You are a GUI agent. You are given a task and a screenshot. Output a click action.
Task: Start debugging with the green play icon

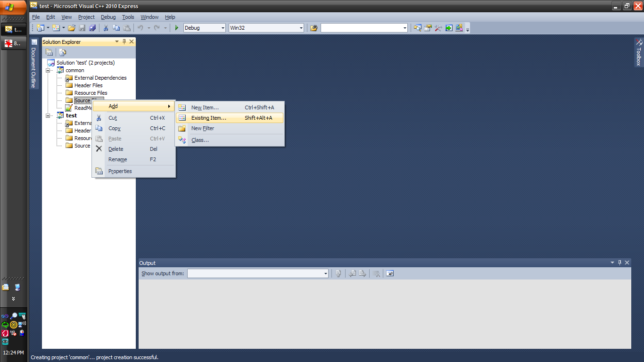click(177, 28)
